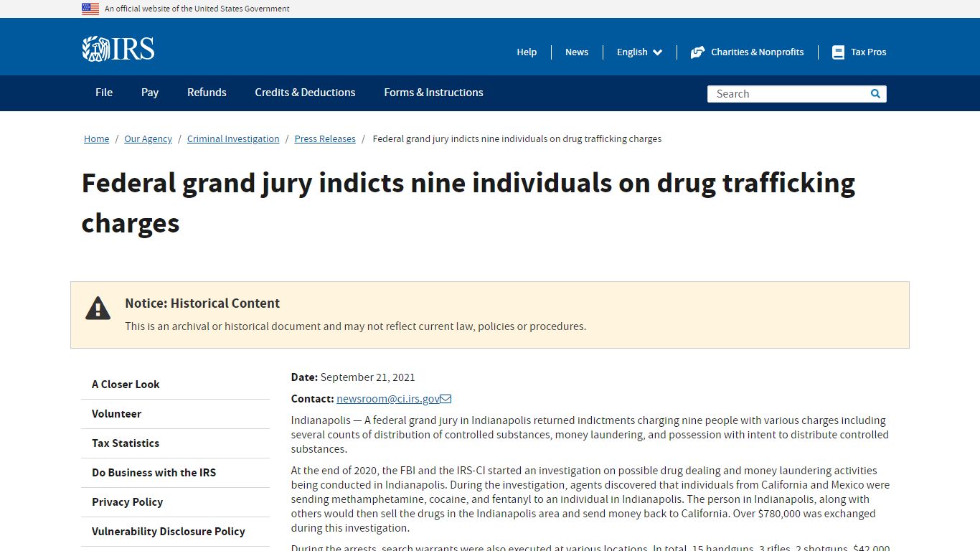Screen dimensions: 980x551
Task: Click the Charities & Nonprofits hands icon
Action: [697, 52]
